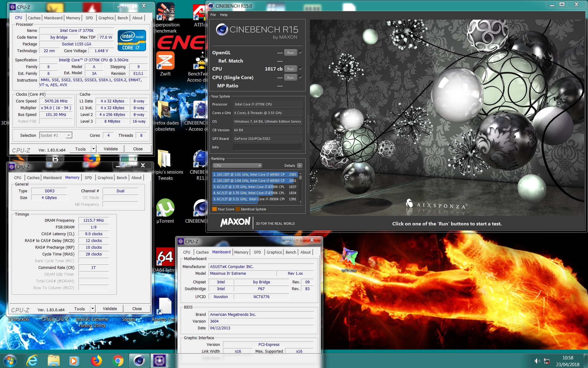Open the network tray icon
588x368 pixels.
pyautogui.click(x=547, y=361)
